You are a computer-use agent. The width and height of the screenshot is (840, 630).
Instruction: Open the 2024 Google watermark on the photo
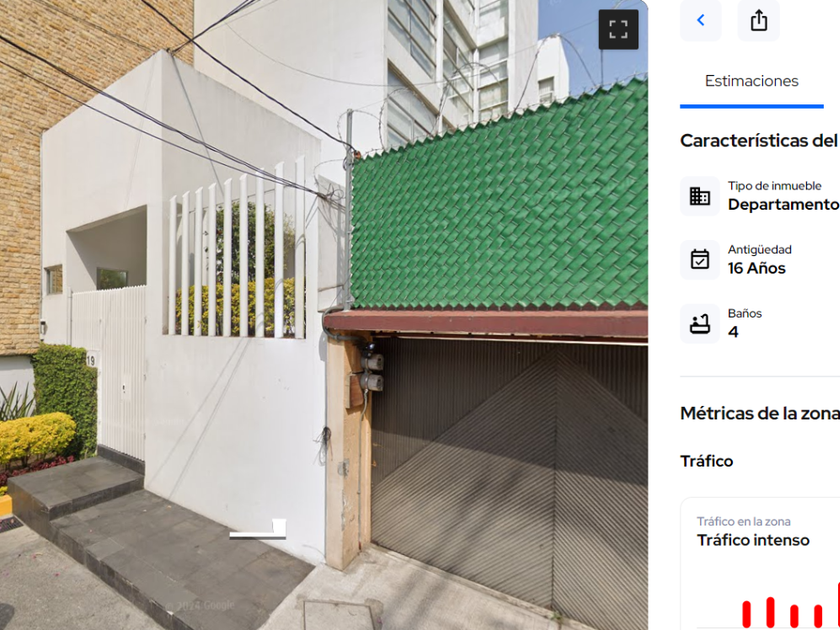point(200,606)
